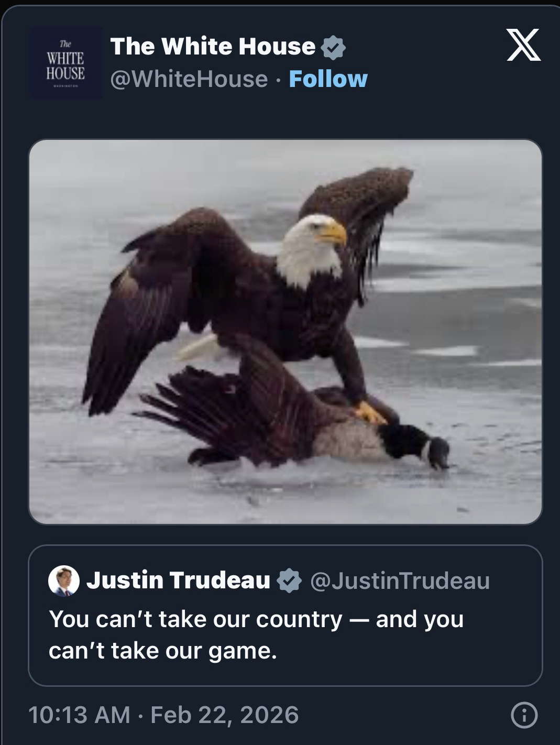Follow The White House account
Screen dimensions: 560x745
(328, 79)
